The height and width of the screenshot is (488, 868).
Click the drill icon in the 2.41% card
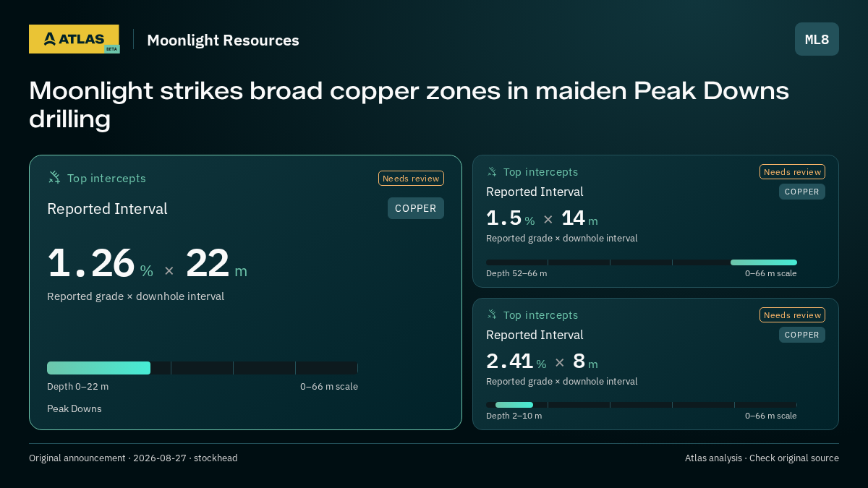[x=492, y=315]
